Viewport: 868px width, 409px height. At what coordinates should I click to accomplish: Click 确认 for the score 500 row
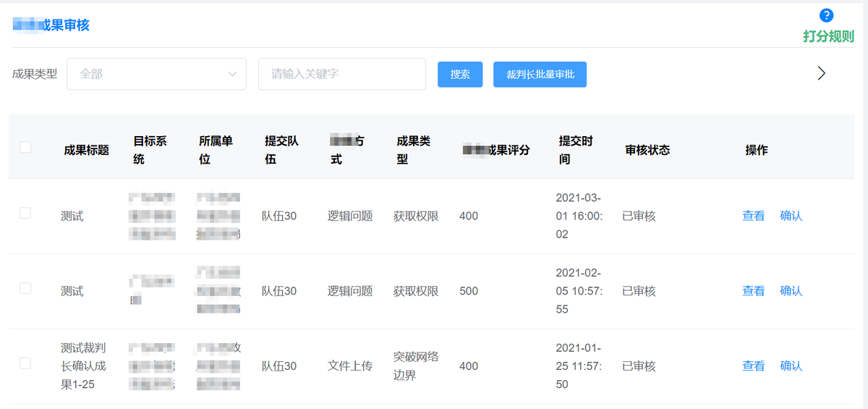coord(791,291)
